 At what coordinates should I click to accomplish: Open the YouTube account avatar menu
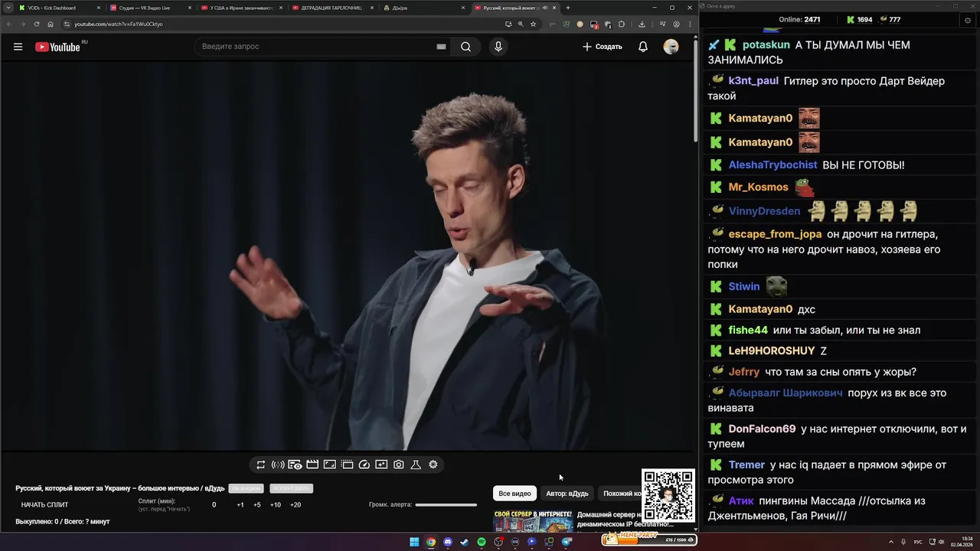(671, 47)
